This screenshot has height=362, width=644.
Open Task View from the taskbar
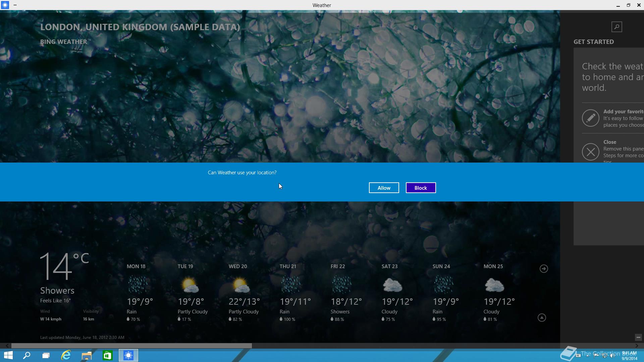click(x=46, y=355)
